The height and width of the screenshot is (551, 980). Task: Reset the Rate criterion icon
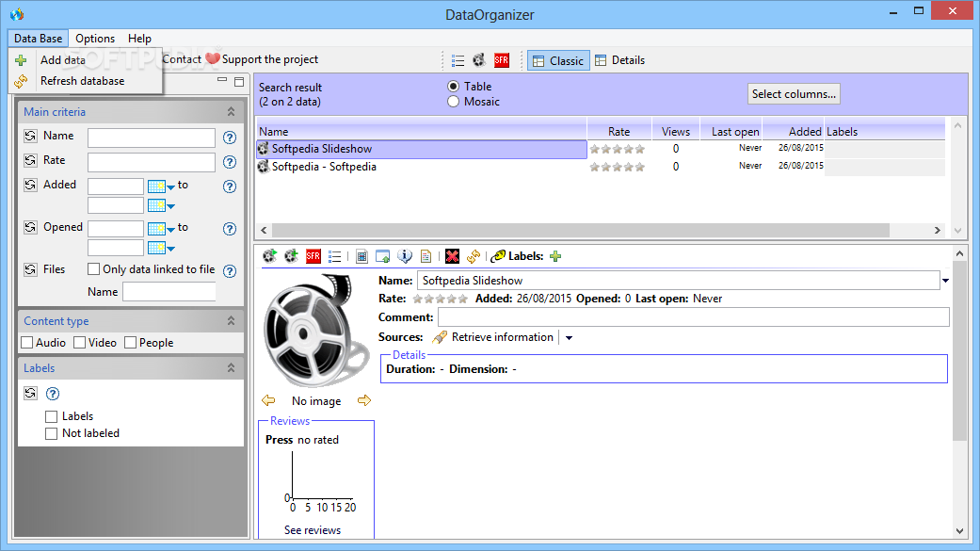coord(31,160)
